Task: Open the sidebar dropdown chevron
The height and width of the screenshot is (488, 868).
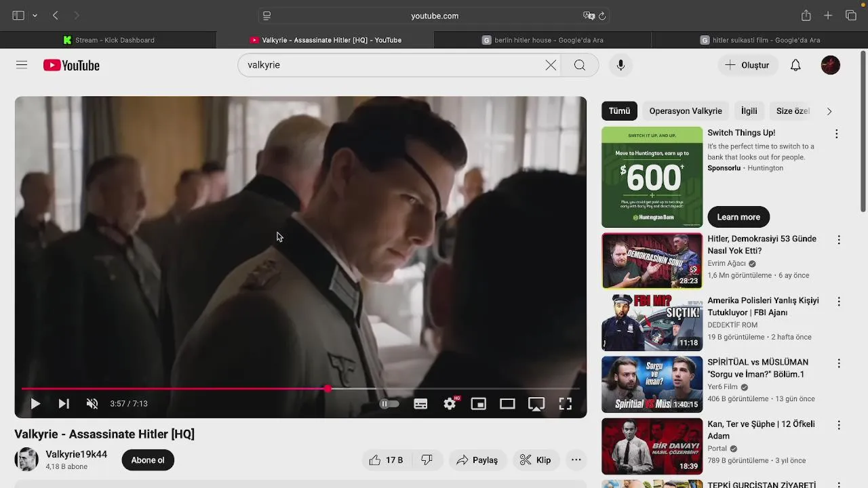Action: pos(35,16)
